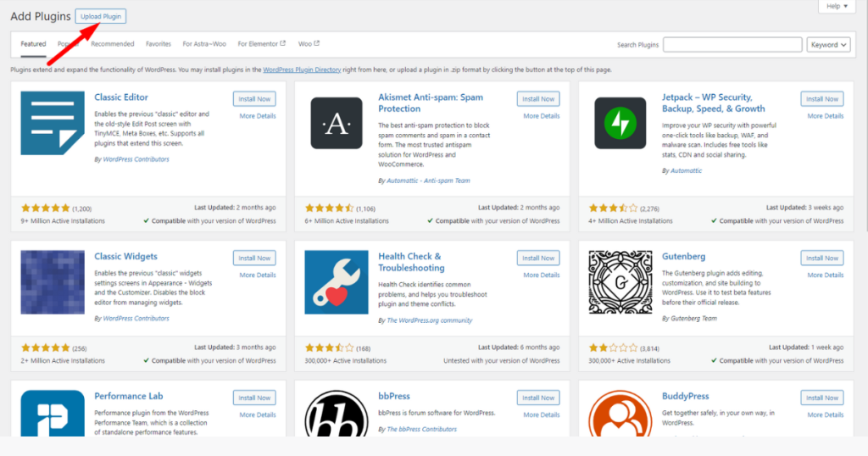View More Details for bbPress
Image resolution: width=868 pixels, height=456 pixels.
(542, 415)
